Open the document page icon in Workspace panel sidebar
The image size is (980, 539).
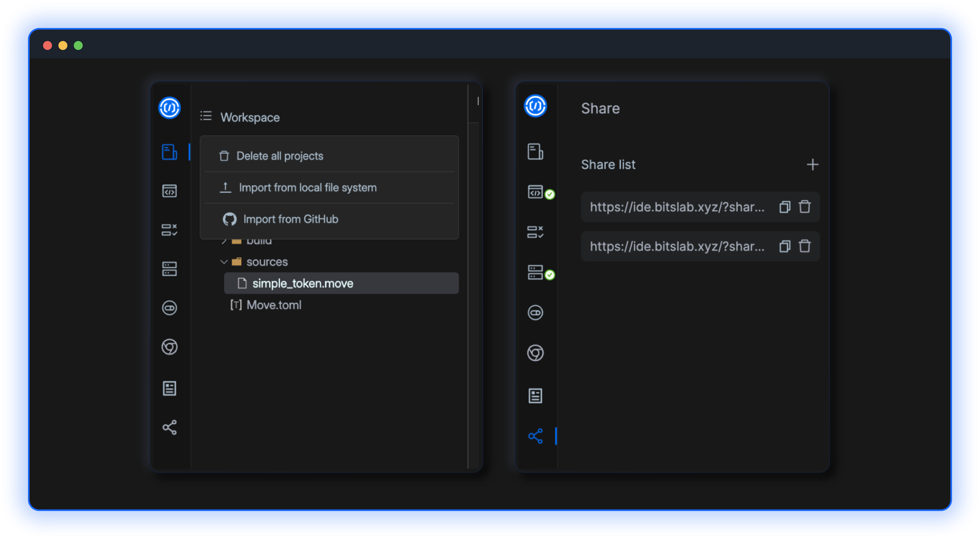click(169, 388)
